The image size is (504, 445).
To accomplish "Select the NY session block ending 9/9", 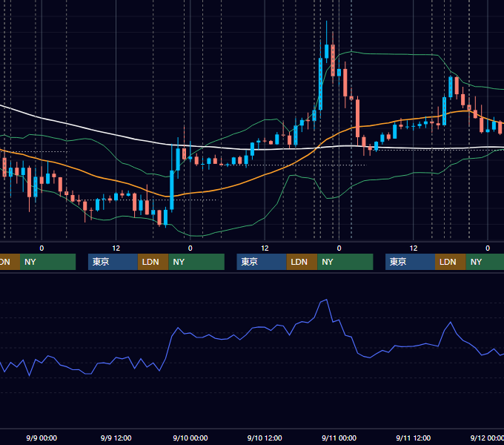I will [196, 262].
